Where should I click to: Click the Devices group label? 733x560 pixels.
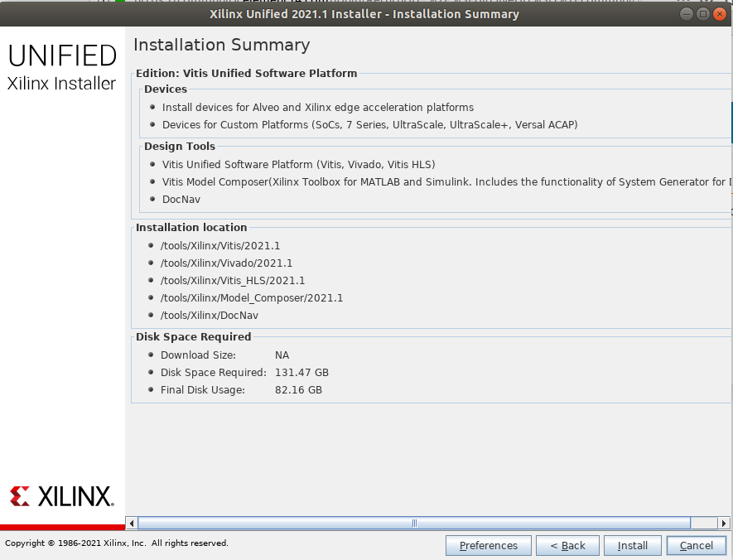[x=166, y=89]
